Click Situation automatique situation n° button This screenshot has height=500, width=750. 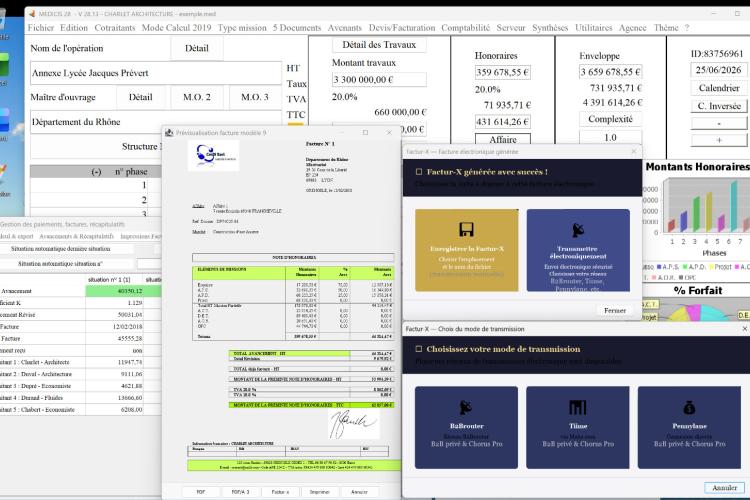(x=60, y=264)
